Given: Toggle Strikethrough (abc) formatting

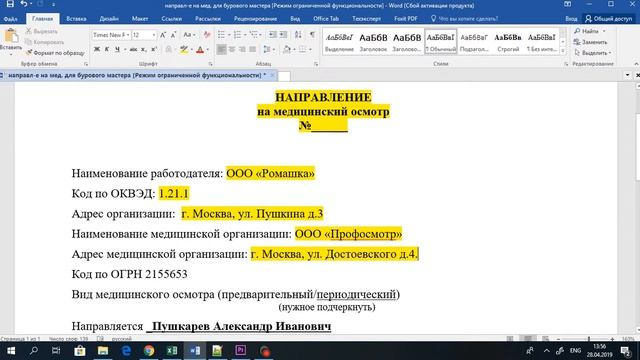Looking at the screenshot, I should 133,49.
